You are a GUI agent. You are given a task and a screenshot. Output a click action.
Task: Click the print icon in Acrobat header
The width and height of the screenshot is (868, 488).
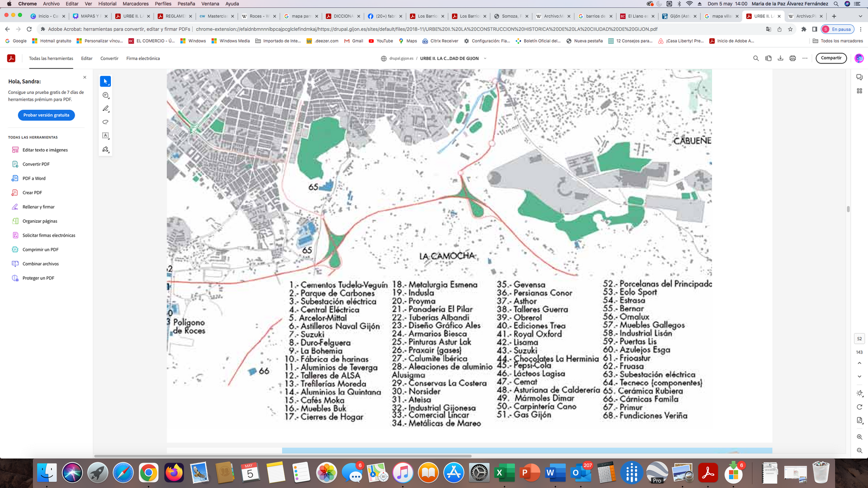click(x=792, y=59)
